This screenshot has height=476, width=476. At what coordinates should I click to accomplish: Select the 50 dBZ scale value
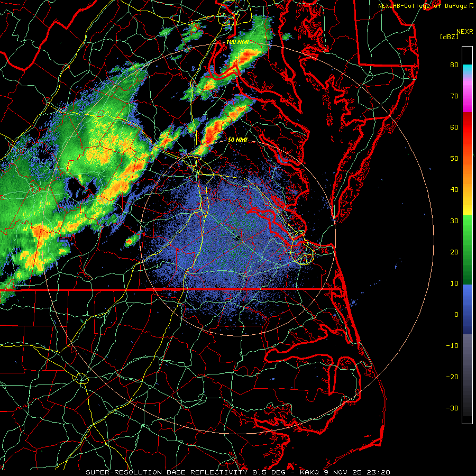pyautogui.click(x=454, y=159)
